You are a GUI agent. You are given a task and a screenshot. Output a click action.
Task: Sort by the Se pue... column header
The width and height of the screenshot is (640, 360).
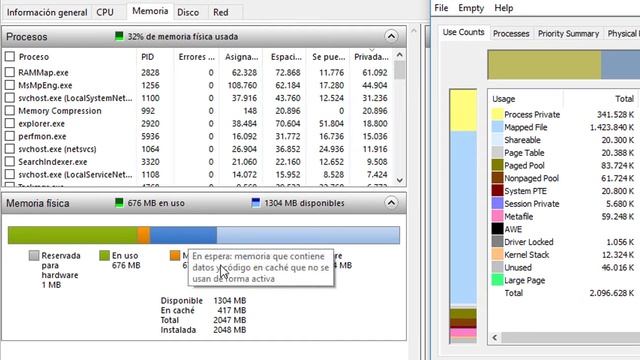coord(328,57)
